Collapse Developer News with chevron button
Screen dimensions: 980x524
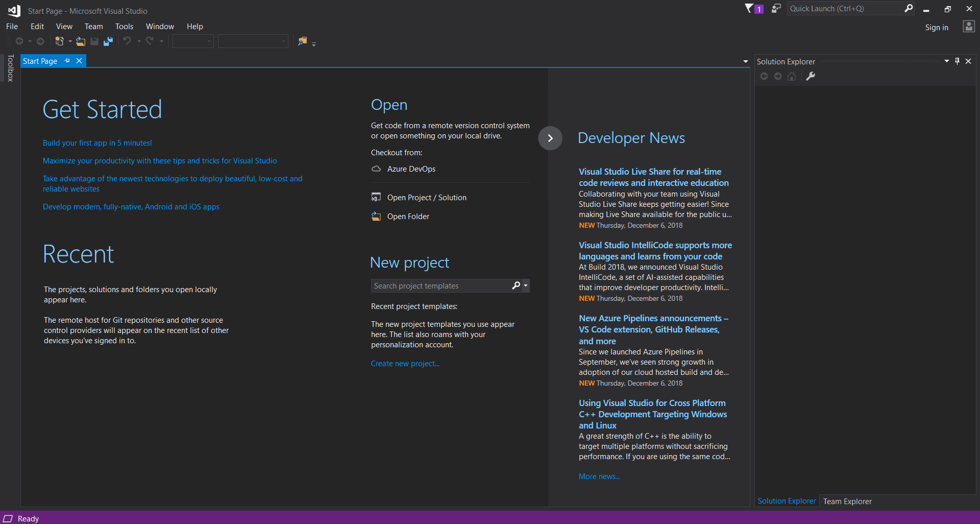550,138
